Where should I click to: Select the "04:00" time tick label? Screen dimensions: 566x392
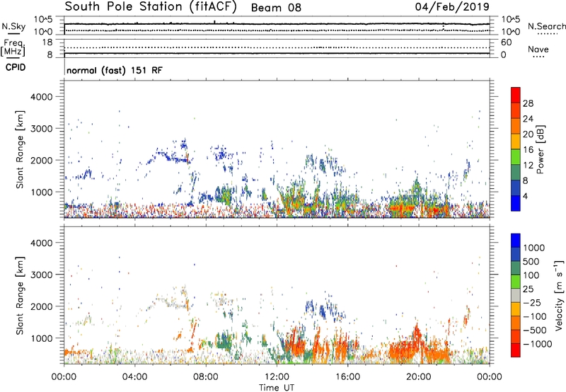click(135, 376)
